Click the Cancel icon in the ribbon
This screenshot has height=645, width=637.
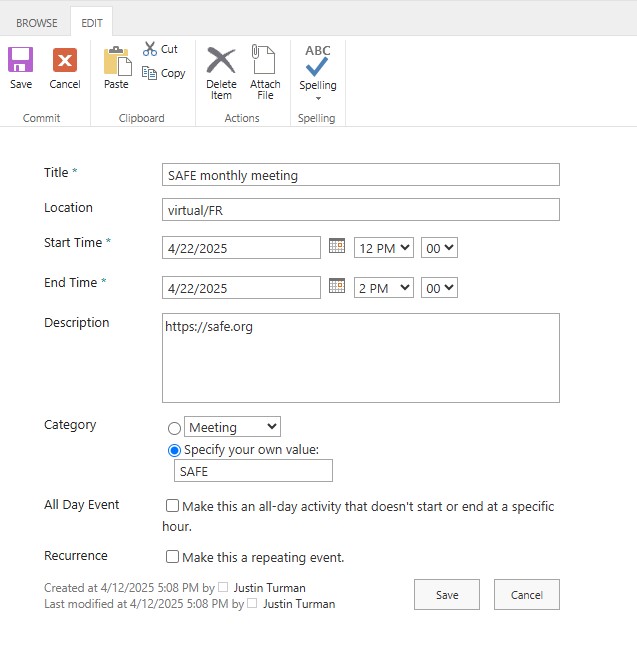[65, 61]
